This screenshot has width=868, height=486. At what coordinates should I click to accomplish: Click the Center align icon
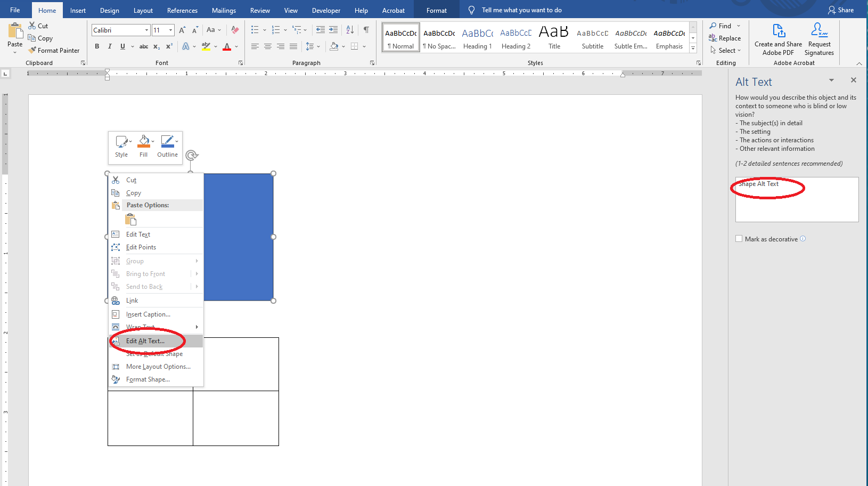click(x=268, y=46)
